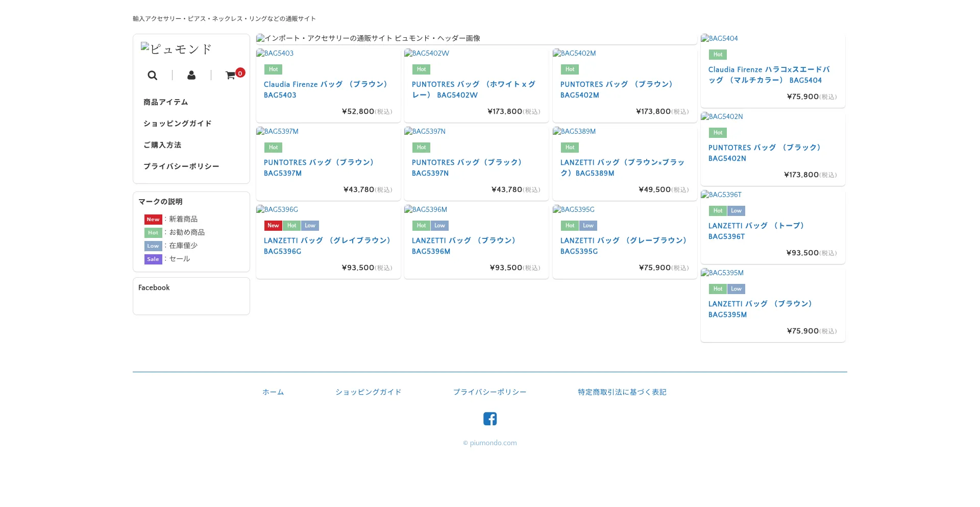Click the Facebook panel heading

click(x=154, y=288)
